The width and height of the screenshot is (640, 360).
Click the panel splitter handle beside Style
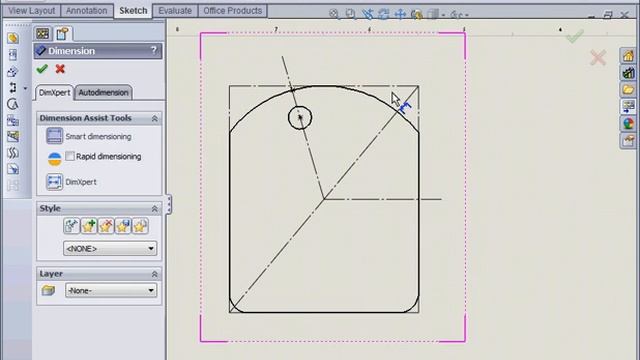click(x=169, y=204)
